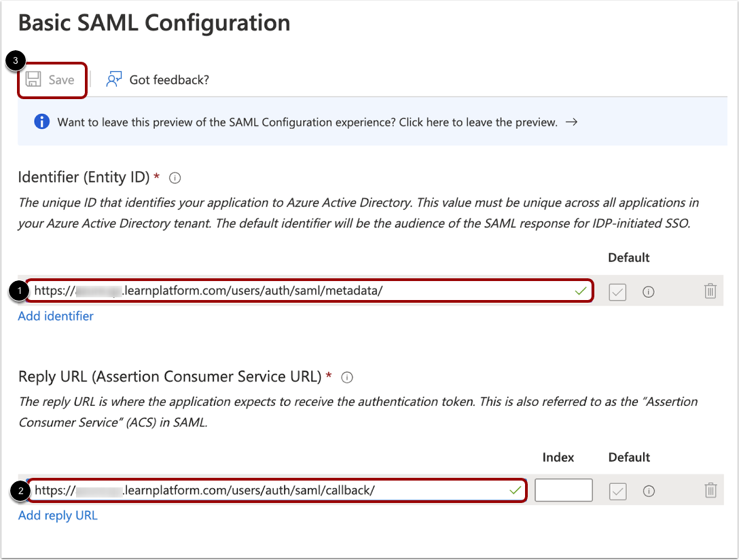Click the Add reply URL link

[x=58, y=515]
